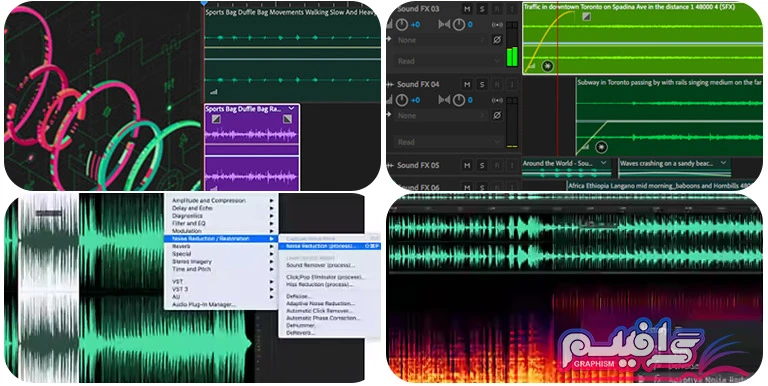Viewport: 768px width, 386px height.
Task: Open the VST 3 submenu
Action: tap(221, 289)
